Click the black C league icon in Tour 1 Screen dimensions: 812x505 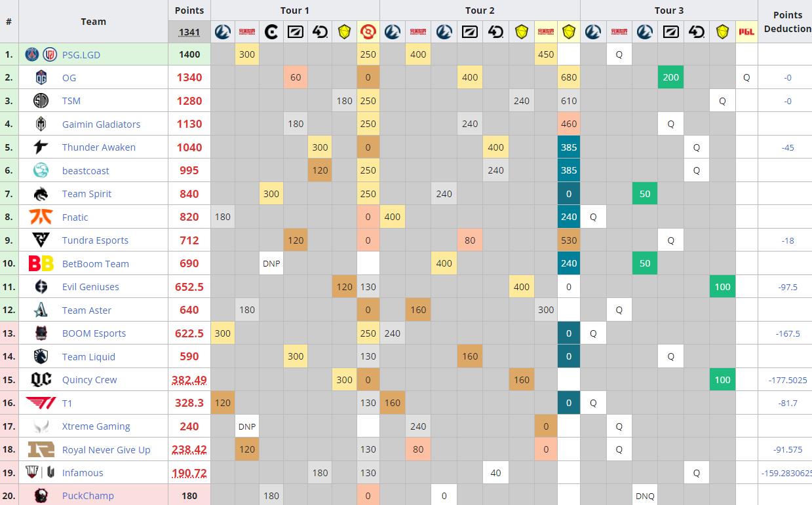271,31
